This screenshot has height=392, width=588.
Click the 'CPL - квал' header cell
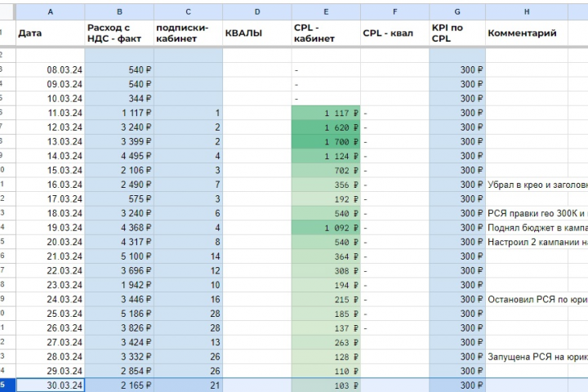point(395,33)
